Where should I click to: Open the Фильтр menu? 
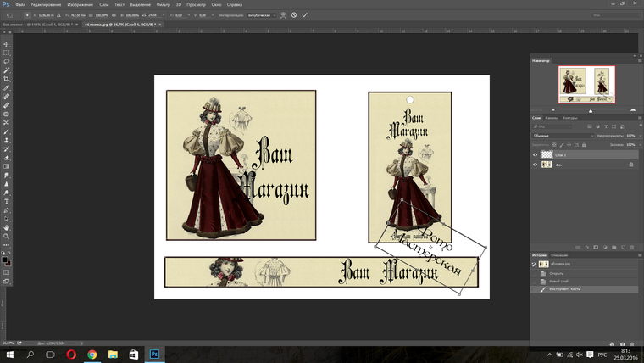[164, 4]
